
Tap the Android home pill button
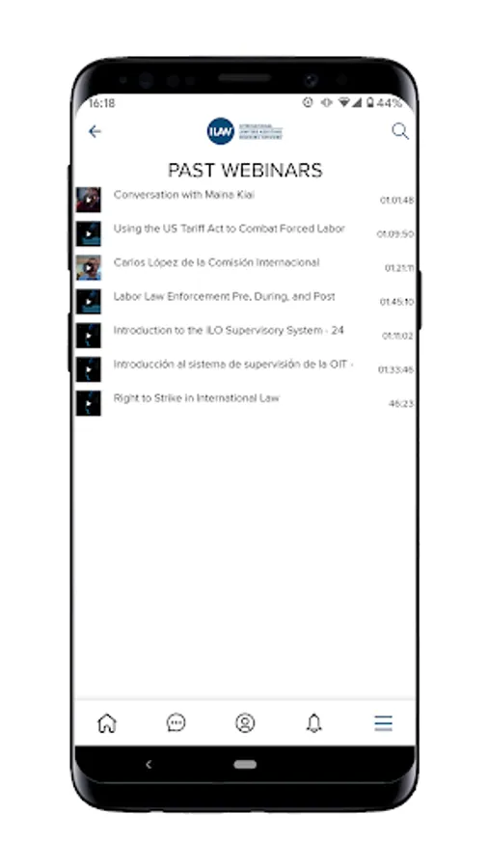[245, 765]
